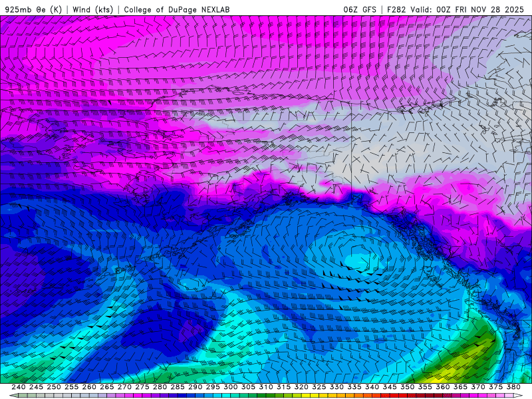Click the 375 scale label
The image size is (532, 399).
point(495,387)
